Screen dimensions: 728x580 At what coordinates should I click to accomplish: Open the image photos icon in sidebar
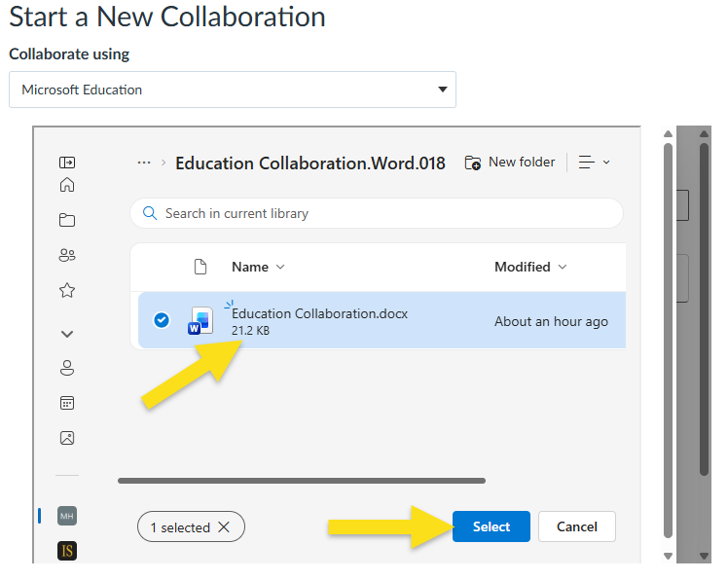(x=67, y=438)
